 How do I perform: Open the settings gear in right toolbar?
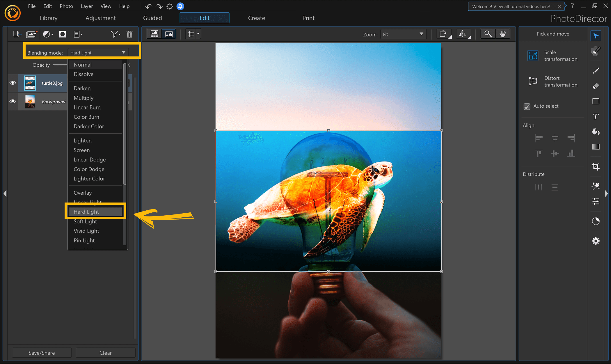point(596,241)
